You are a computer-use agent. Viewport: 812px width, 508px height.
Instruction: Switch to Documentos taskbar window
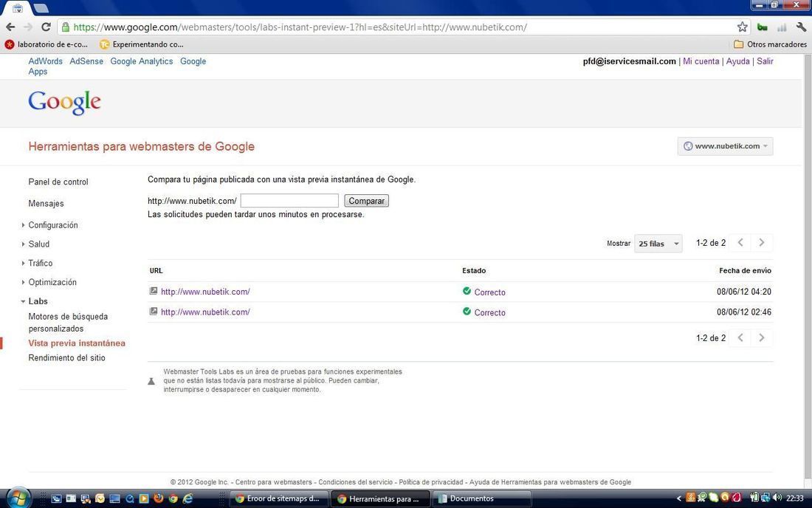coord(481,498)
